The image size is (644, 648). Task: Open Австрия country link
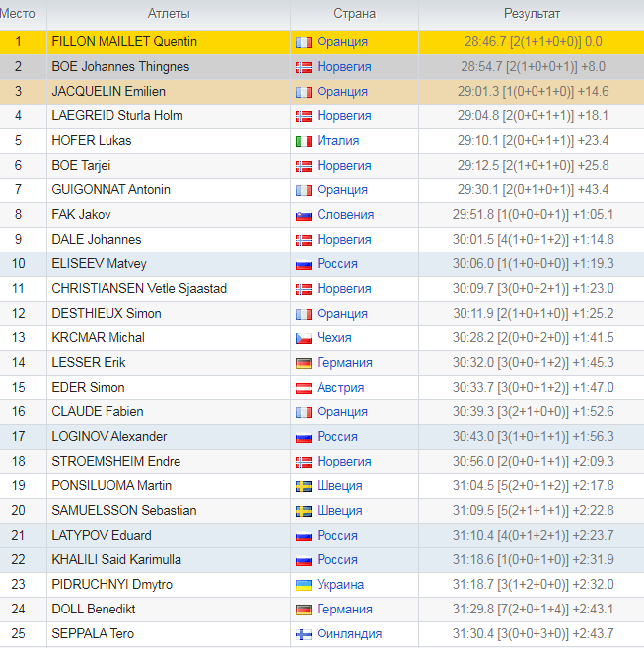click(x=340, y=387)
